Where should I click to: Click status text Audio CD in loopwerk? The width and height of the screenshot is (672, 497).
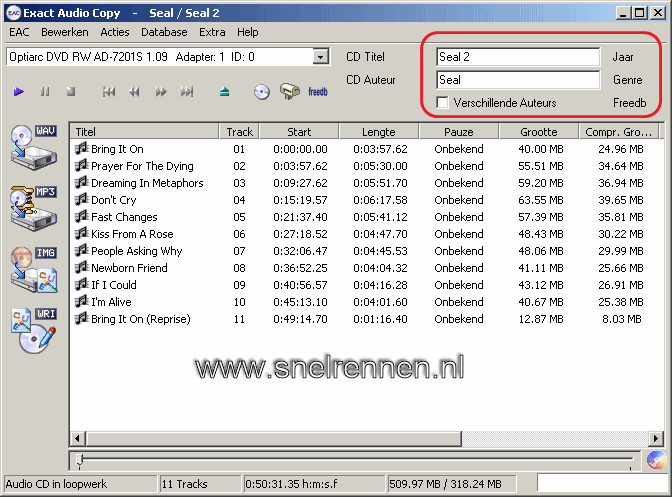tap(56, 484)
